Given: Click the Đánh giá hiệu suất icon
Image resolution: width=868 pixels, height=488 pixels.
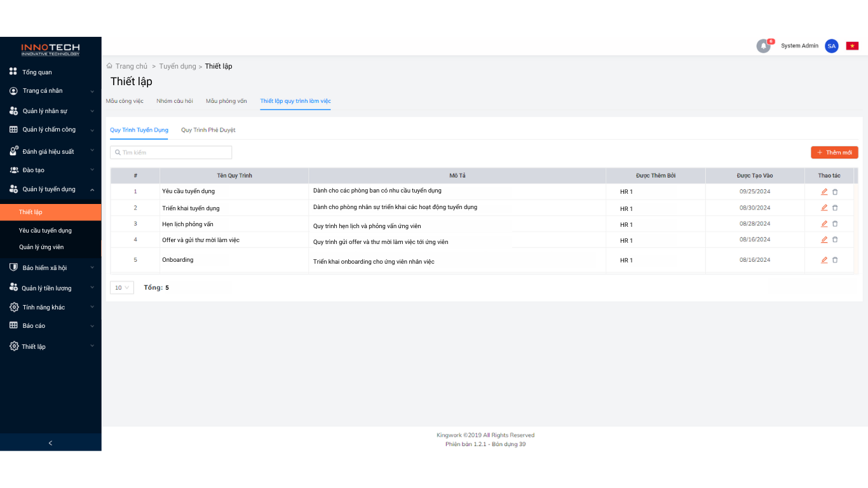Looking at the screenshot, I should [13, 151].
